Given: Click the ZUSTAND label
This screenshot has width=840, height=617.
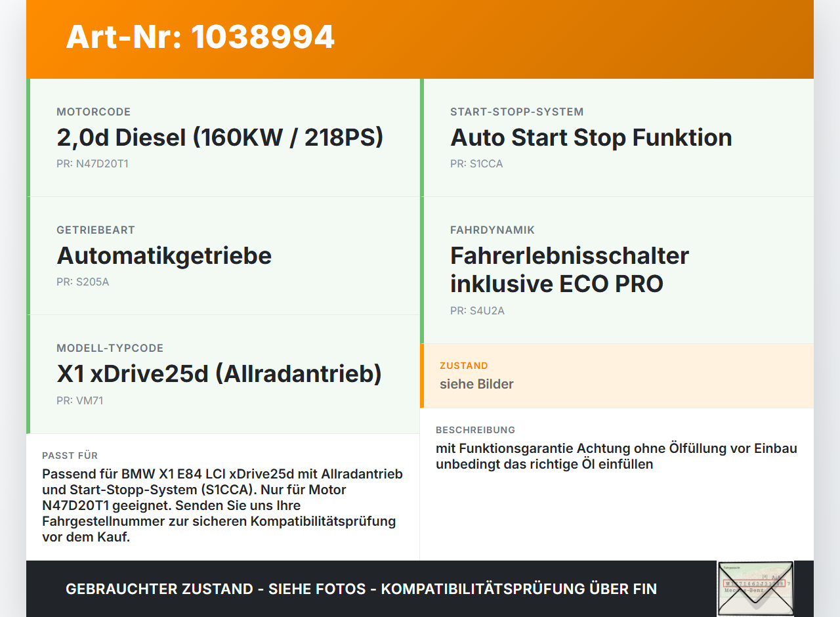Looking at the screenshot, I should click(464, 366).
